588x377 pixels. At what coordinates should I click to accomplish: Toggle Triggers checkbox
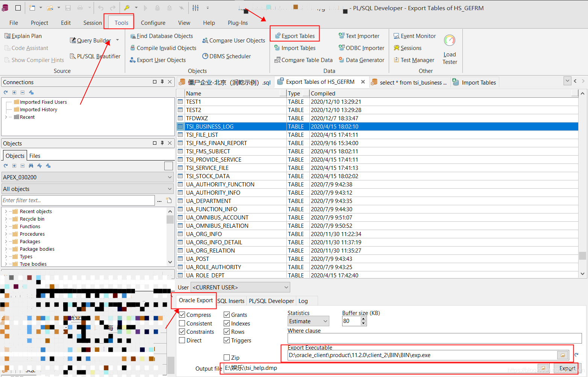[227, 341]
